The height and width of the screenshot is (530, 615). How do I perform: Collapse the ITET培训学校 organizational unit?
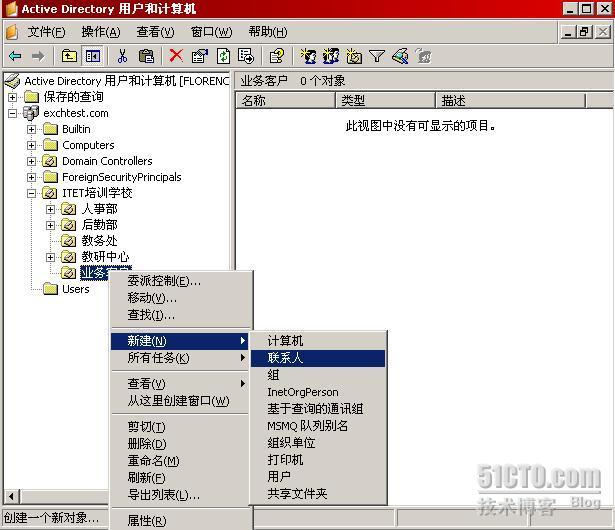(32, 193)
